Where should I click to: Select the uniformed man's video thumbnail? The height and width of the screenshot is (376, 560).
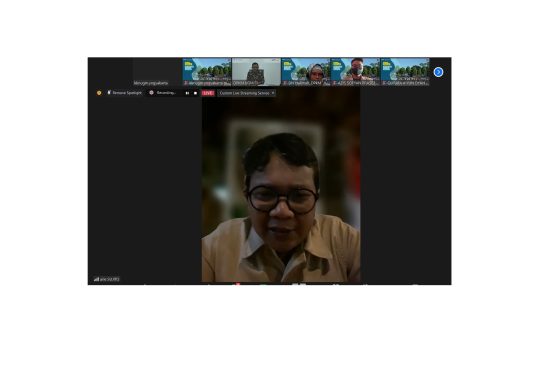coord(256,72)
